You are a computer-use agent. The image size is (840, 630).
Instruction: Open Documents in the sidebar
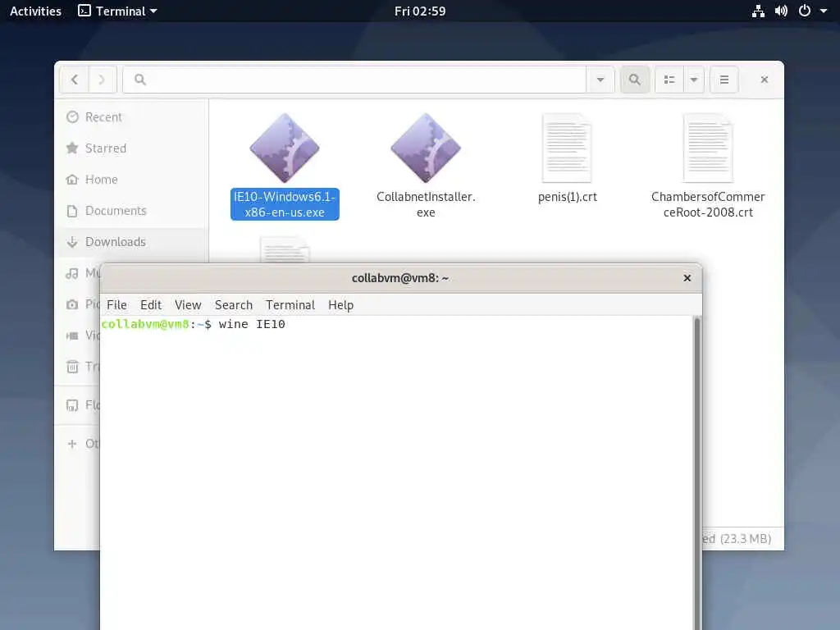[x=131, y=211]
